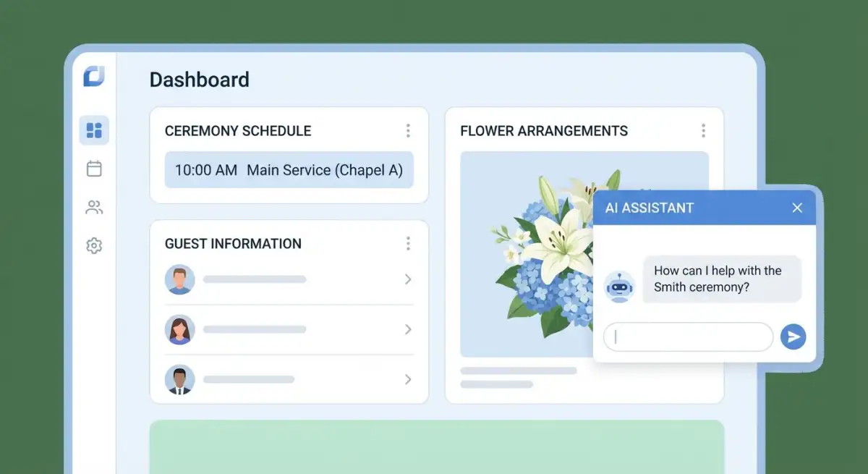Open the Dashboard grid icon in sidebar
The width and height of the screenshot is (868, 474).
[94, 130]
